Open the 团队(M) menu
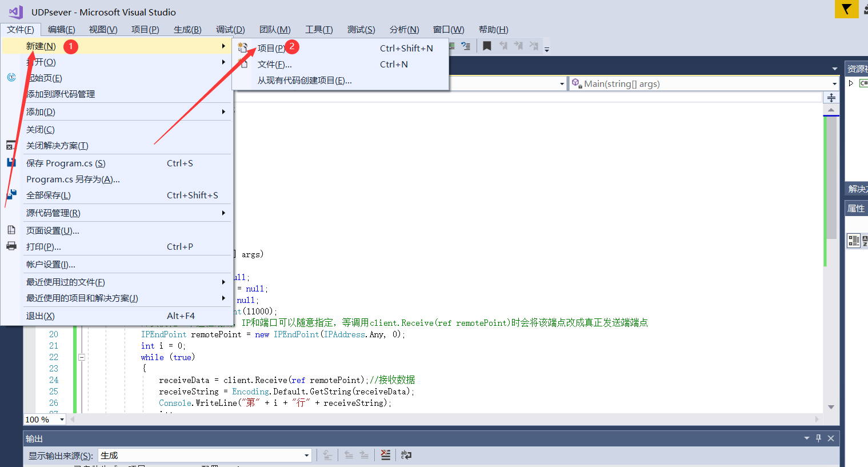This screenshot has height=467, width=868. [275, 29]
